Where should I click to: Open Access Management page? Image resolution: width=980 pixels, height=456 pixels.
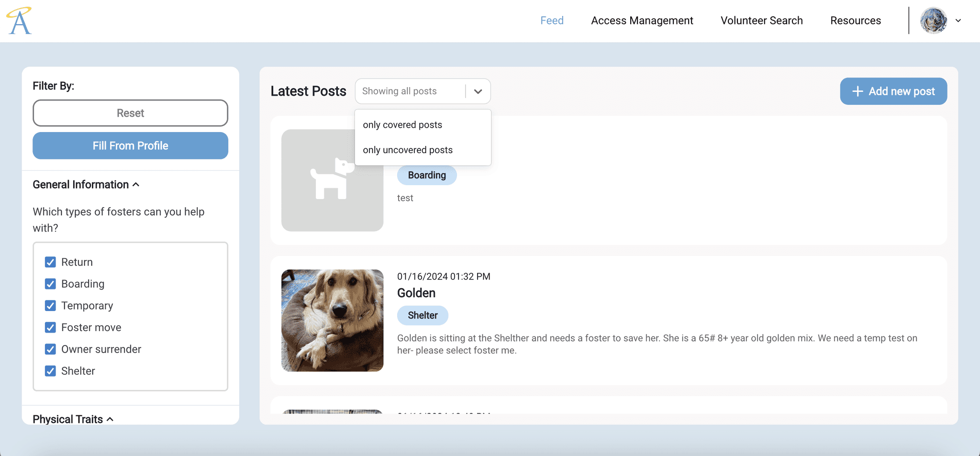642,21
